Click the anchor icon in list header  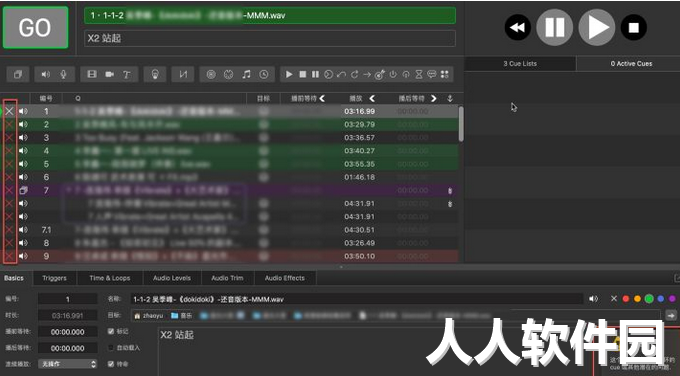pos(450,98)
